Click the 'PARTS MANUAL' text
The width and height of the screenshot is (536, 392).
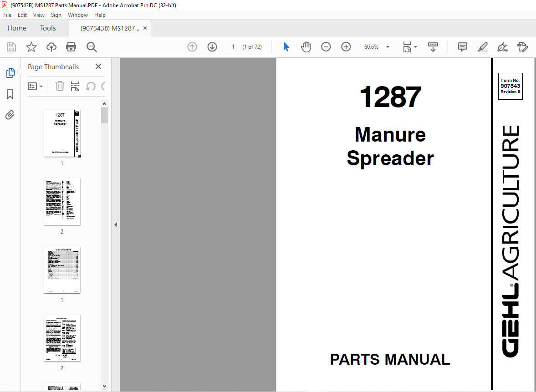coord(390,359)
